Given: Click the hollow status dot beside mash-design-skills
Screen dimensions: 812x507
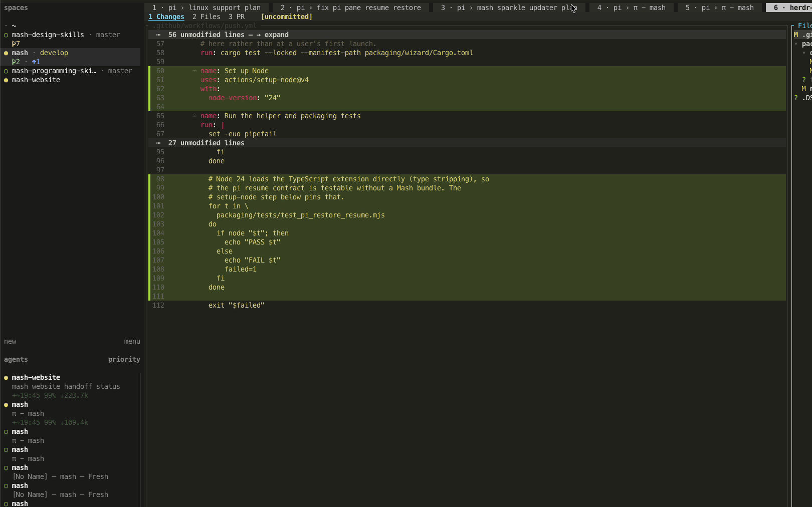Looking at the screenshot, I should coord(6,35).
